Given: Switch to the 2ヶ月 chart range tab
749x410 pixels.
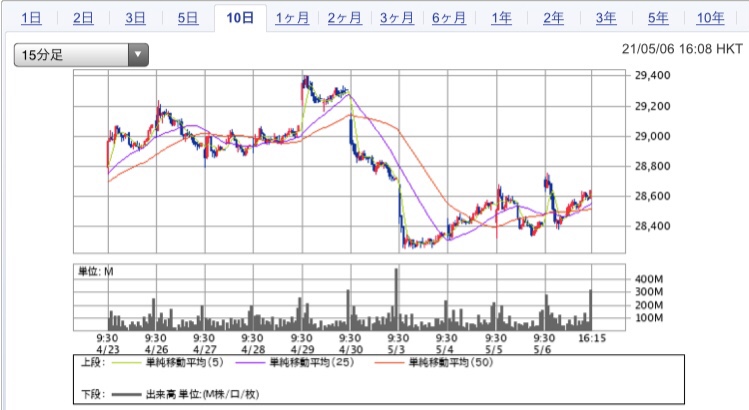Looking at the screenshot, I should coord(344,18).
